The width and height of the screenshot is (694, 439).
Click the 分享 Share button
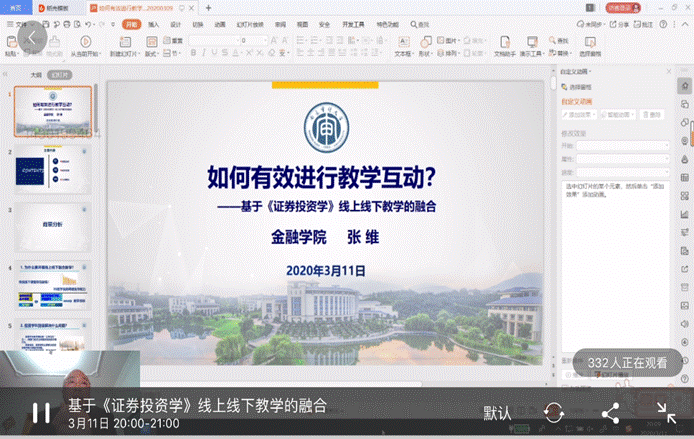point(619,24)
